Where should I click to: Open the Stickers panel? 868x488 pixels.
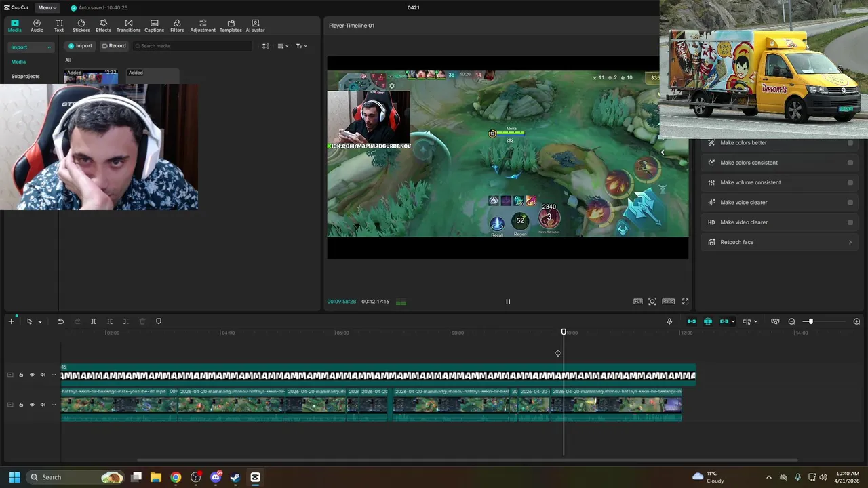(x=81, y=26)
